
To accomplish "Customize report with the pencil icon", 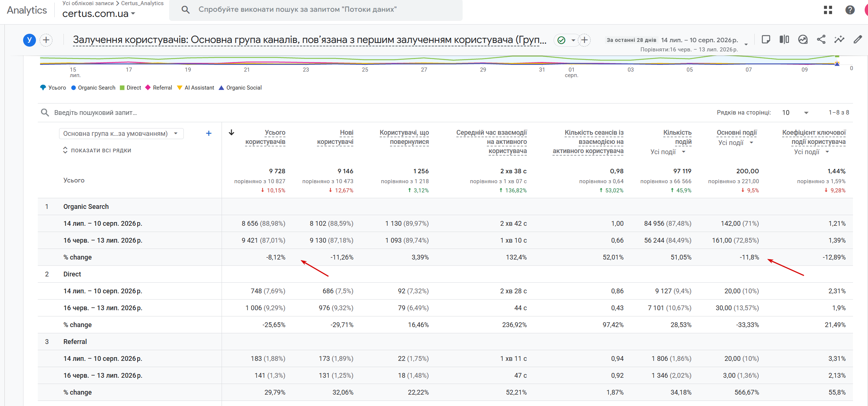I will point(858,40).
